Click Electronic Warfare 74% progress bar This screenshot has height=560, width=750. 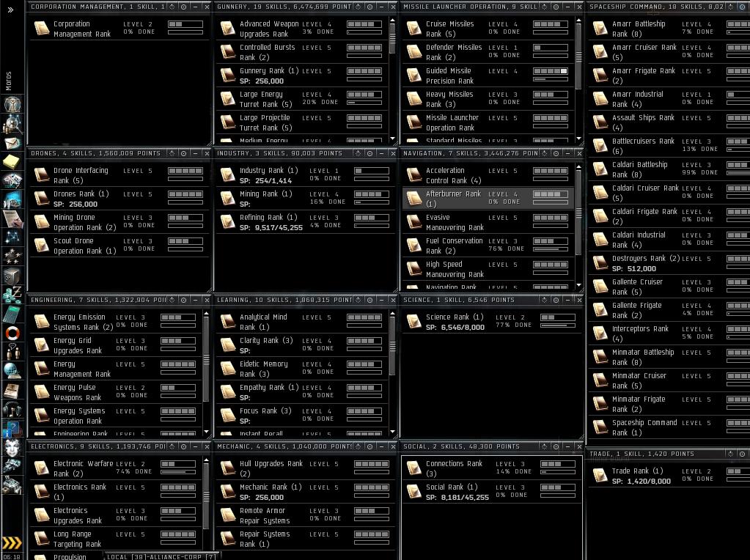[x=178, y=472]
